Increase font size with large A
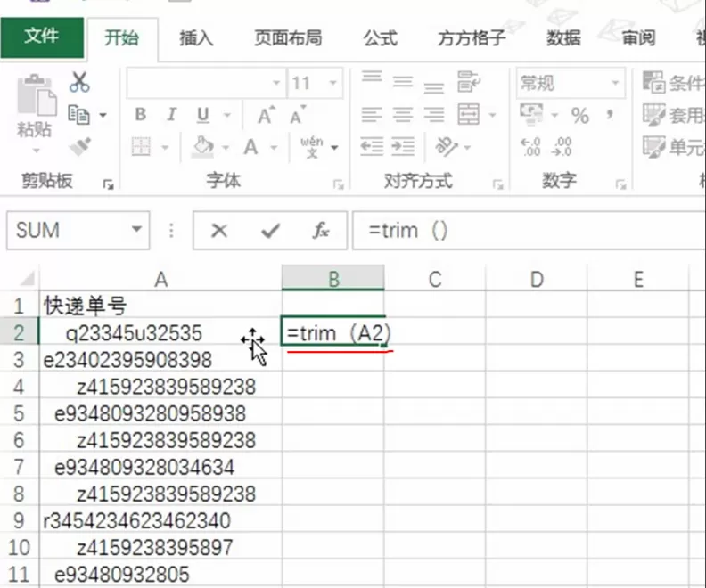 click(x=267, y=116)
